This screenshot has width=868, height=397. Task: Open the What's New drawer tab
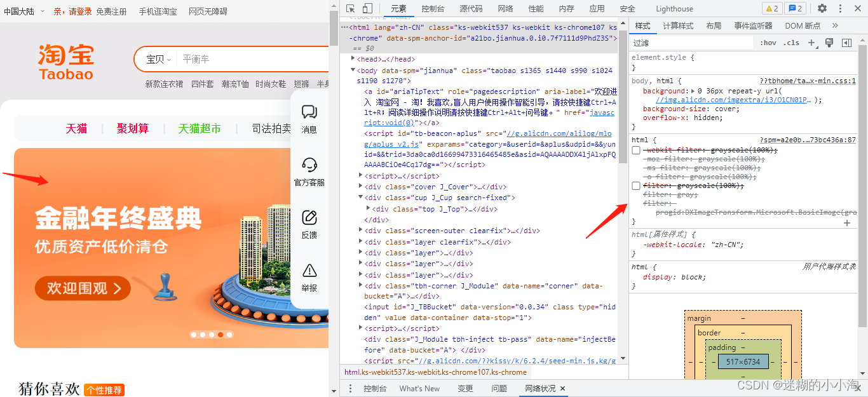click(419, 388)
